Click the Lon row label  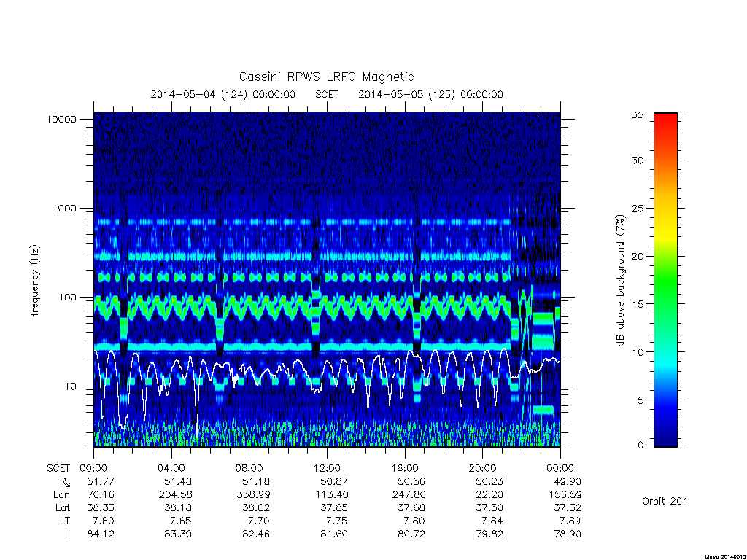click(61, 495)
